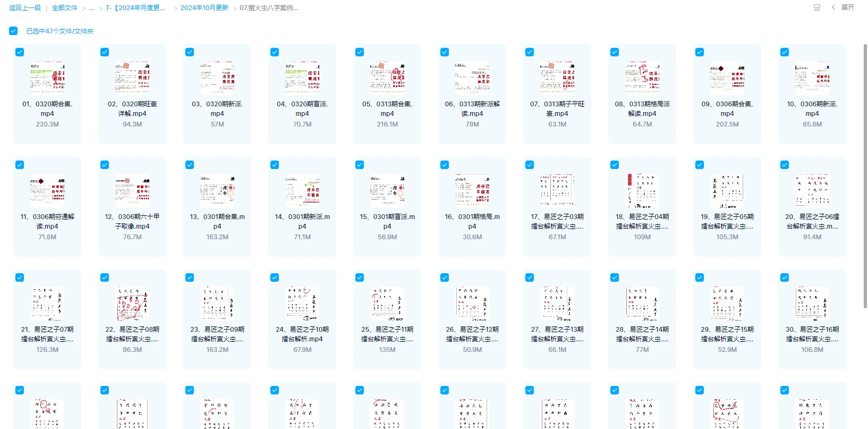Viewport: 868px width, 429px height.
Task: Uncheck the file 01、0320期合集.mp4
Action: (20, 52)
